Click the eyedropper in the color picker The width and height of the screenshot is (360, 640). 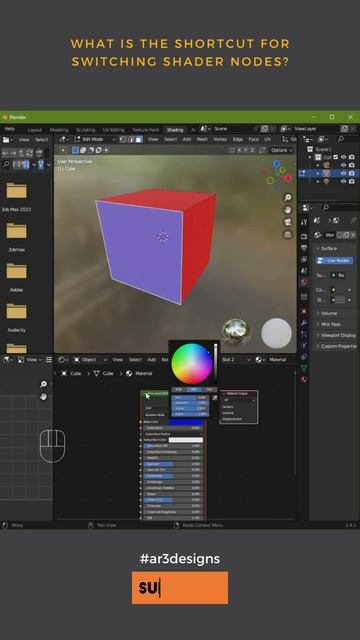pyautogui.click(x=215, y=398)
